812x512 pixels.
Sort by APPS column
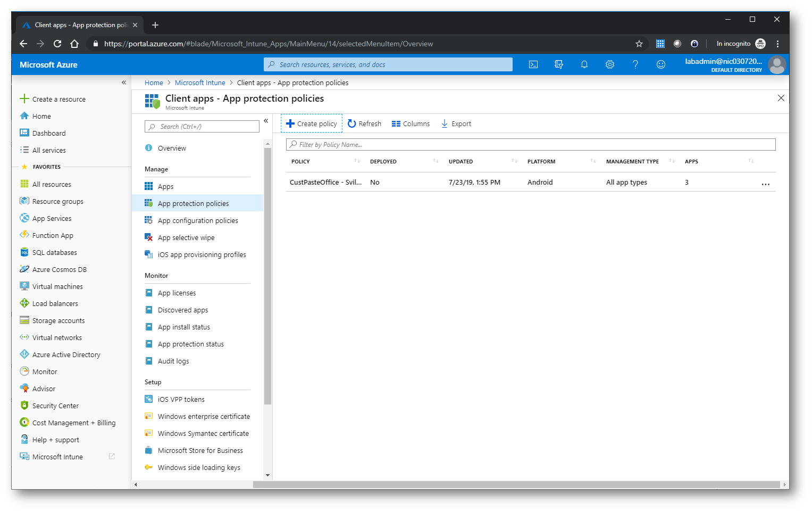click(719, 161)
